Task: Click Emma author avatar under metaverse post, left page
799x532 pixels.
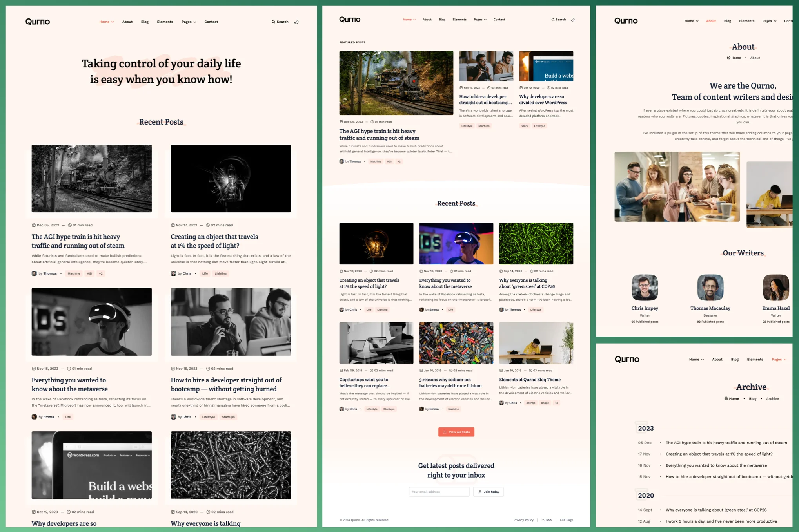Action: pyautogui.click(x=34, y=417)
